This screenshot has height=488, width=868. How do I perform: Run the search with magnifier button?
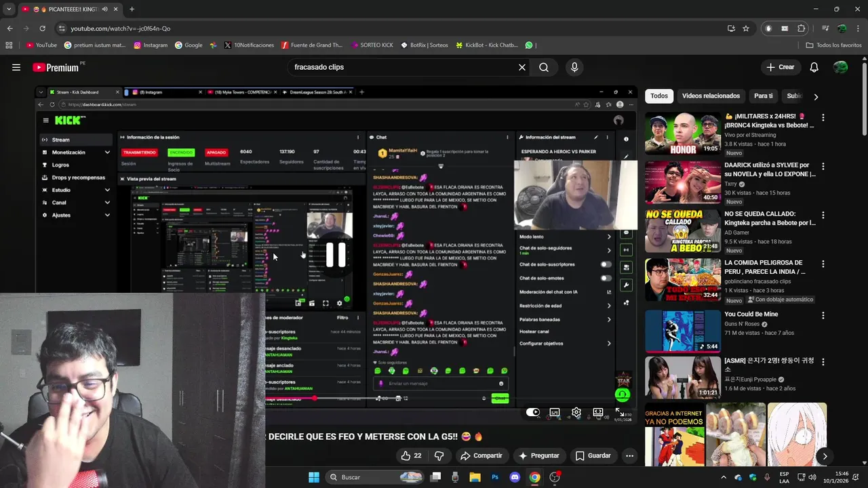(544, 67)
